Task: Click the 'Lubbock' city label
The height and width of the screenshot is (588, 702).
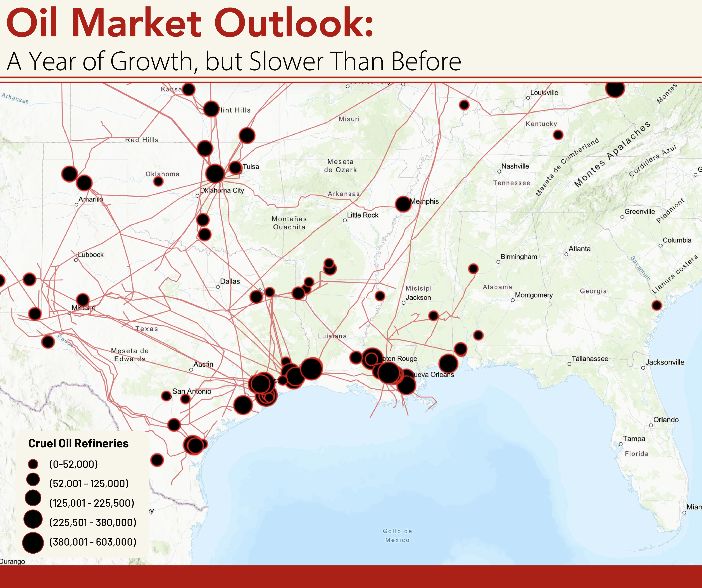Action: point(91,255)
